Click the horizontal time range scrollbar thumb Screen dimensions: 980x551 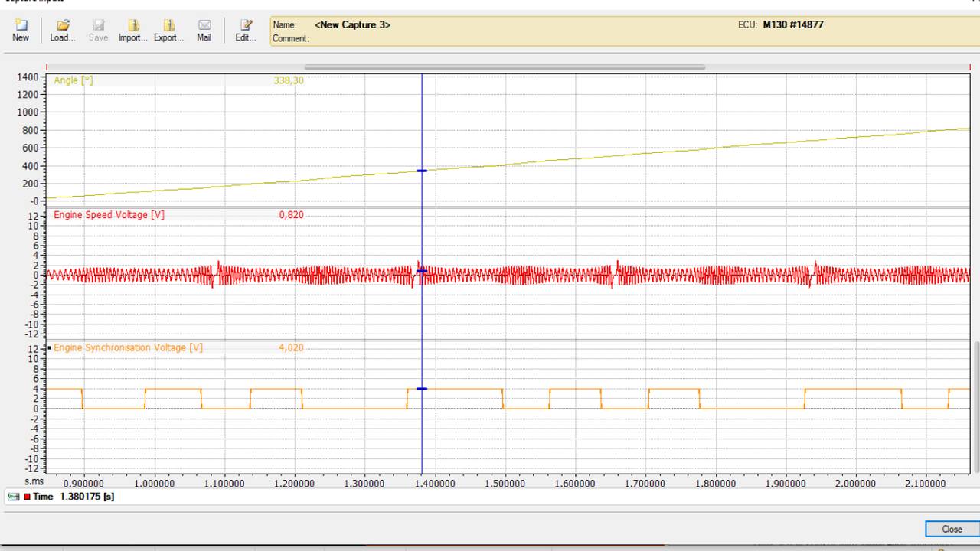pos(505,67)
